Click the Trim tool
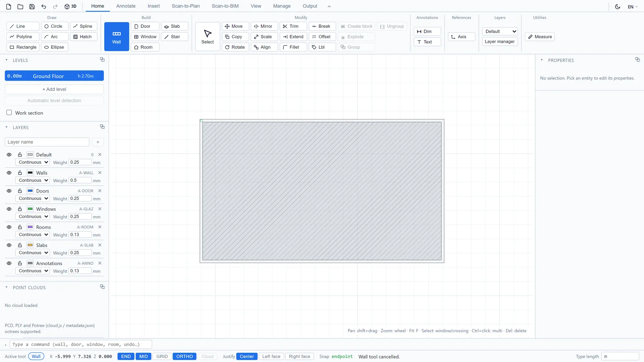The height and width of the screenshot is (362, 644). click(x=293, y=26)
